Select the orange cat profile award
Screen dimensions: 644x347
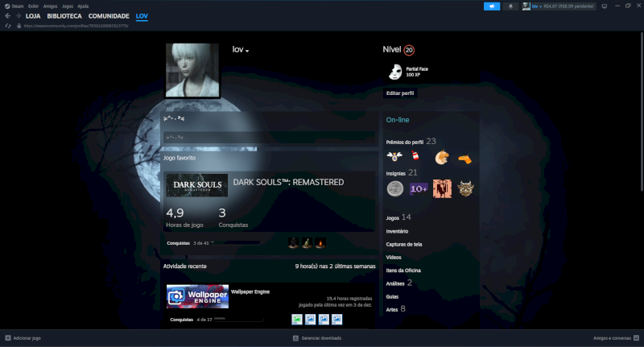[442, 157]
